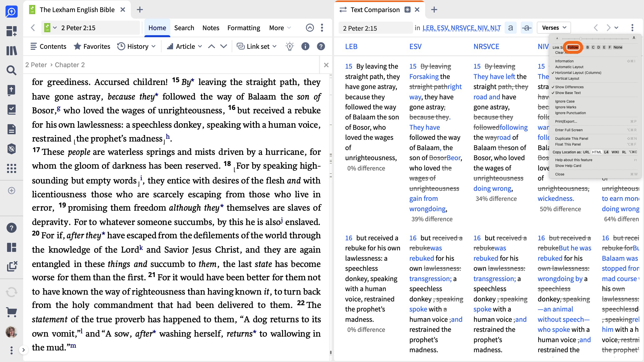This screenshot has height=362, width=644.
Task: Open the LEB, ESV, NRSVCE, NIV, NLT versions link
Action: [x=462, y=28]
